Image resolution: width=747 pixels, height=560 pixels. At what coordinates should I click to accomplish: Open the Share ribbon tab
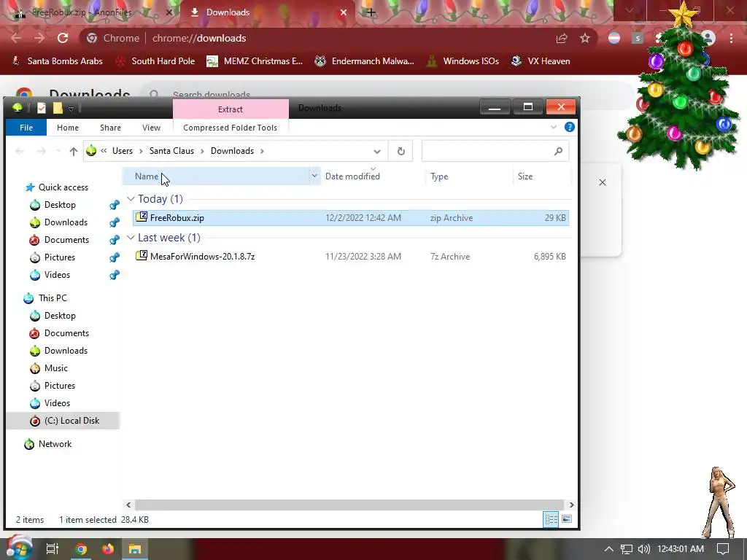[111, 128]
